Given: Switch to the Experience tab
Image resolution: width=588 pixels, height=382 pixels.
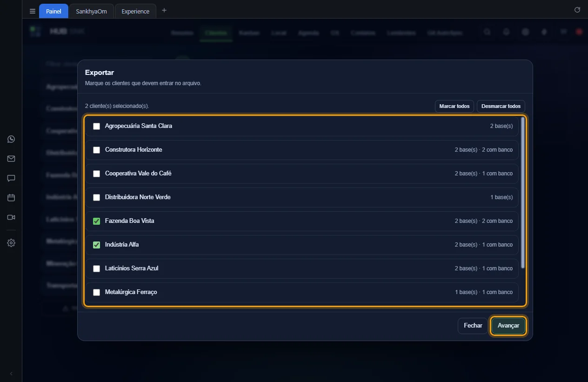Looking at the screenshot, I should click(x=135, y=11).
